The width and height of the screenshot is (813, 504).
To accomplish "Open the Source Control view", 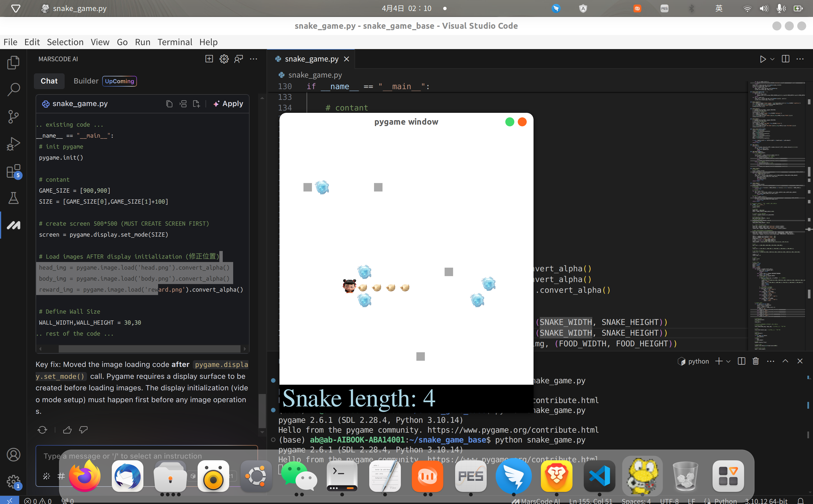I will pos(13,116).
